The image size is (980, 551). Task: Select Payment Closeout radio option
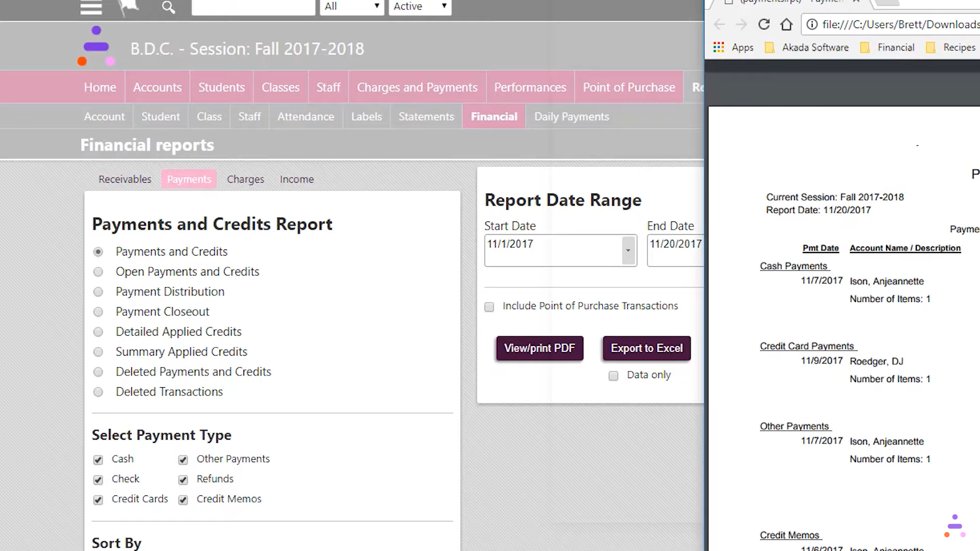coord(98,312)
